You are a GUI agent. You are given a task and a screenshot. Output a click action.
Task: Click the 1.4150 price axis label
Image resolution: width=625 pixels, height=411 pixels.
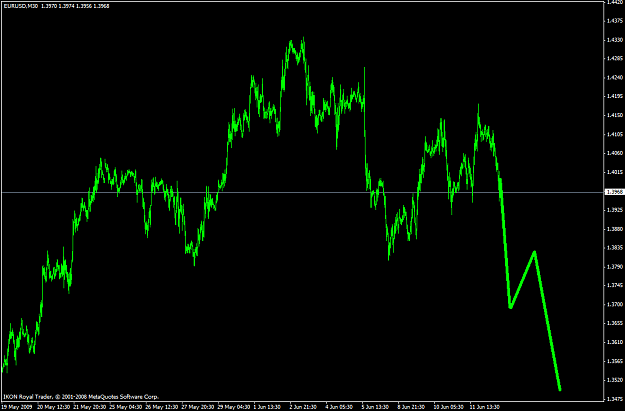(615, 115)
